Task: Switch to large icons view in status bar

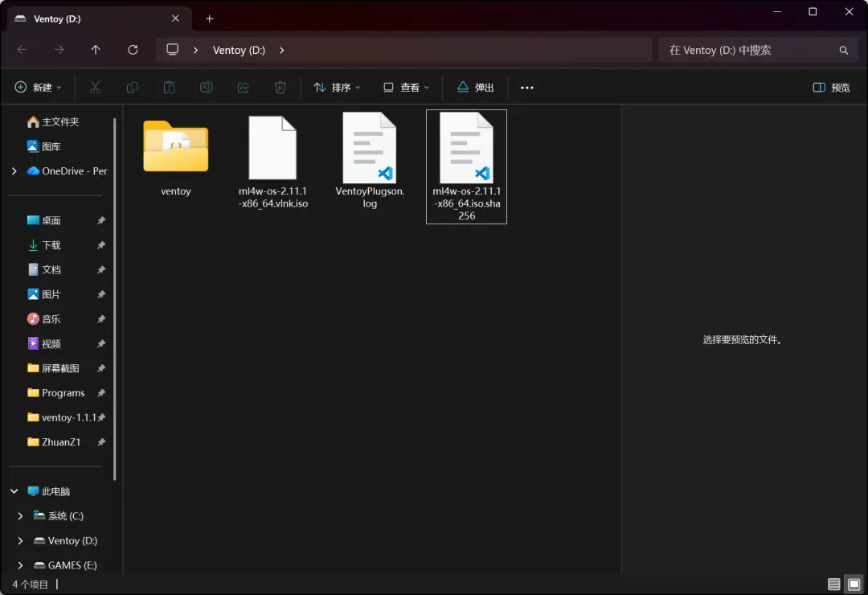Action: click(x=854, y=584)
